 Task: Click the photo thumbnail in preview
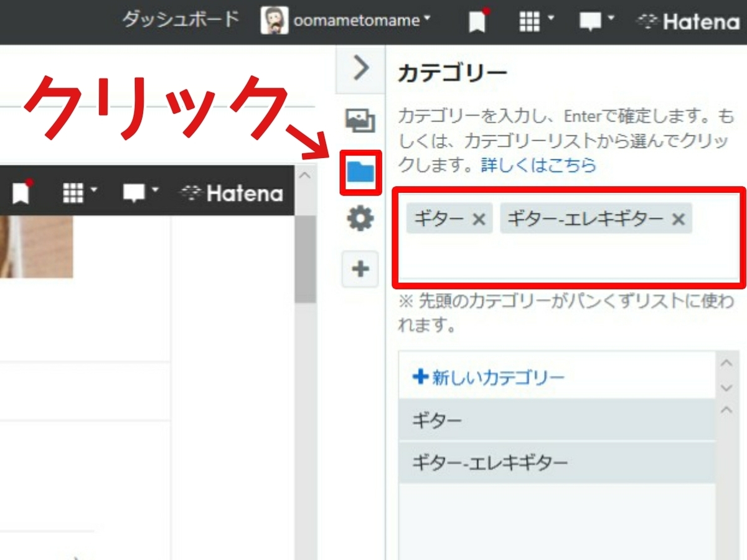click(36, 246)
